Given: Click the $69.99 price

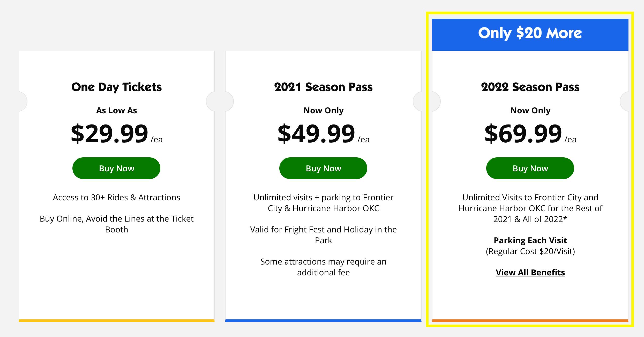Looking at the screenshot, I should [523, 134].
